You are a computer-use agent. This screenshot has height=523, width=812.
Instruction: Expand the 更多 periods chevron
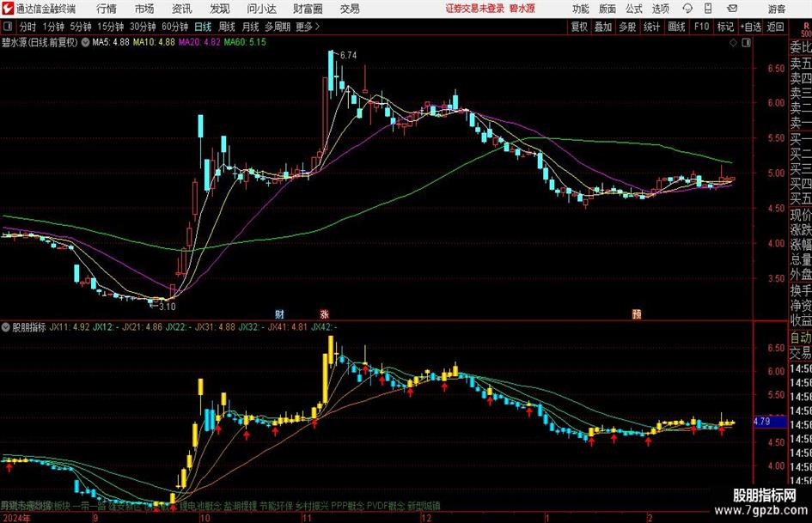click(317, 27)
